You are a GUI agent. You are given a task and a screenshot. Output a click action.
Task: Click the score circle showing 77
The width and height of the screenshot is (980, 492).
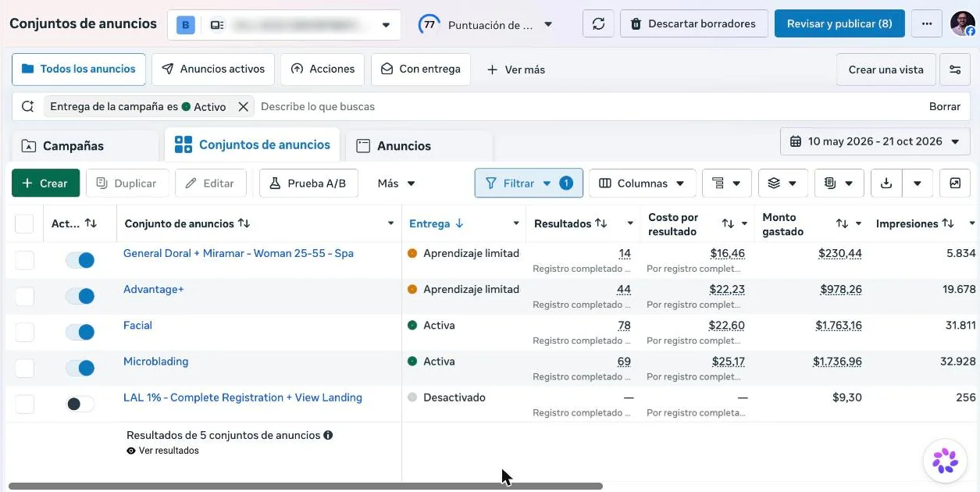[429, 24]
